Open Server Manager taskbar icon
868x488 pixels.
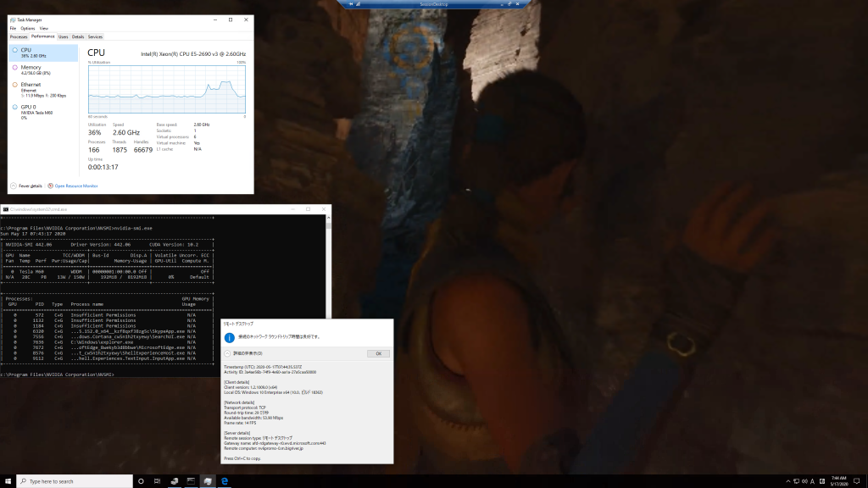[175, 481]
